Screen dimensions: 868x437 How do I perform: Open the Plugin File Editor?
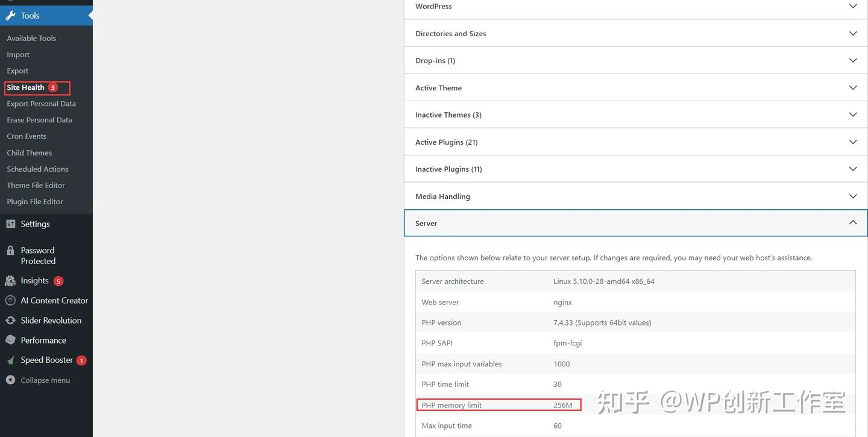click(x=35, y=201)
